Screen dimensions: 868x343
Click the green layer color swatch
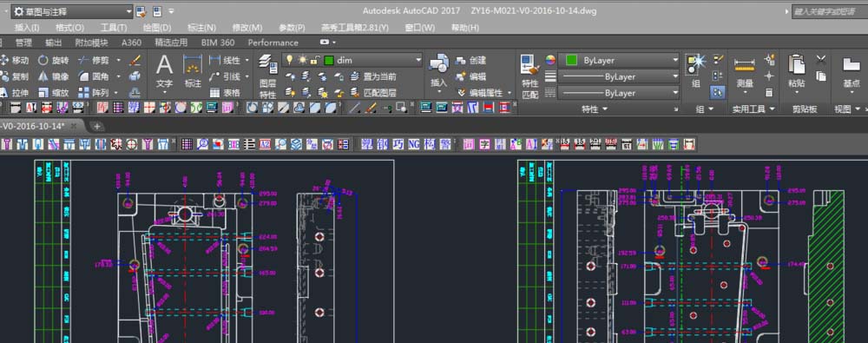point(329,60)
